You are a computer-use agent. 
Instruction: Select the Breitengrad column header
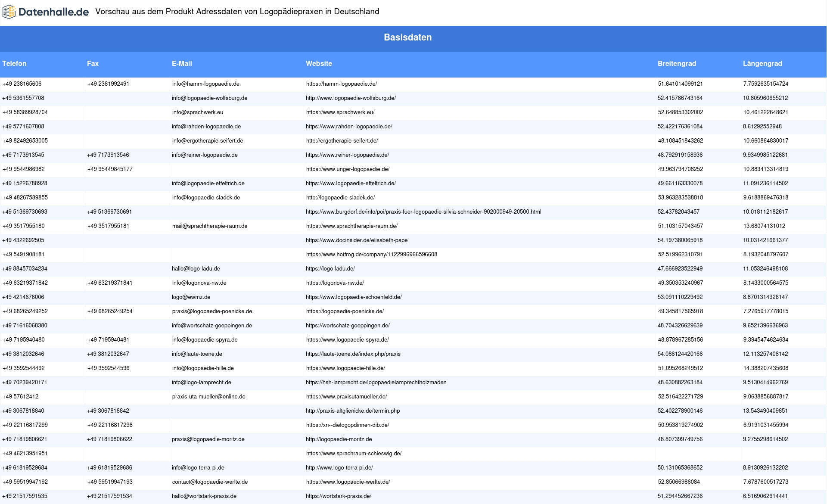click(x=677, y=63)
